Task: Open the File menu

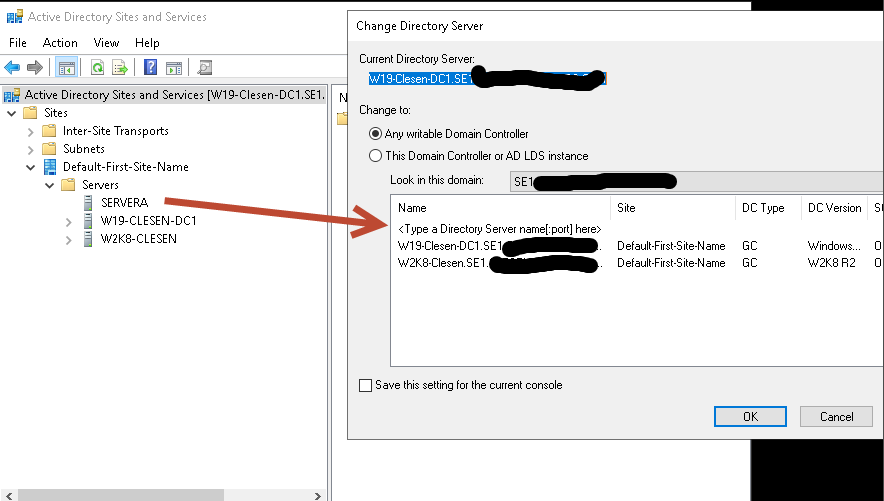Action: [x=17, y=43]
